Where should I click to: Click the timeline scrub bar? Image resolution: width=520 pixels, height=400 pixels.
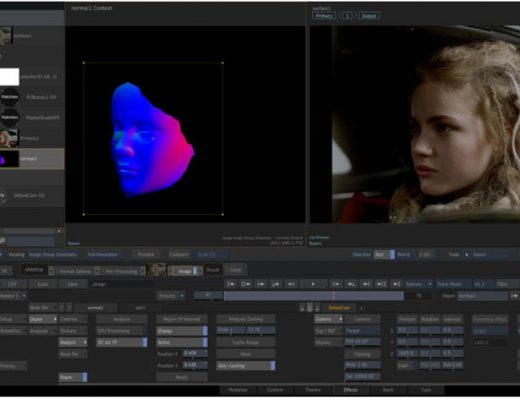tap(314, 296)
